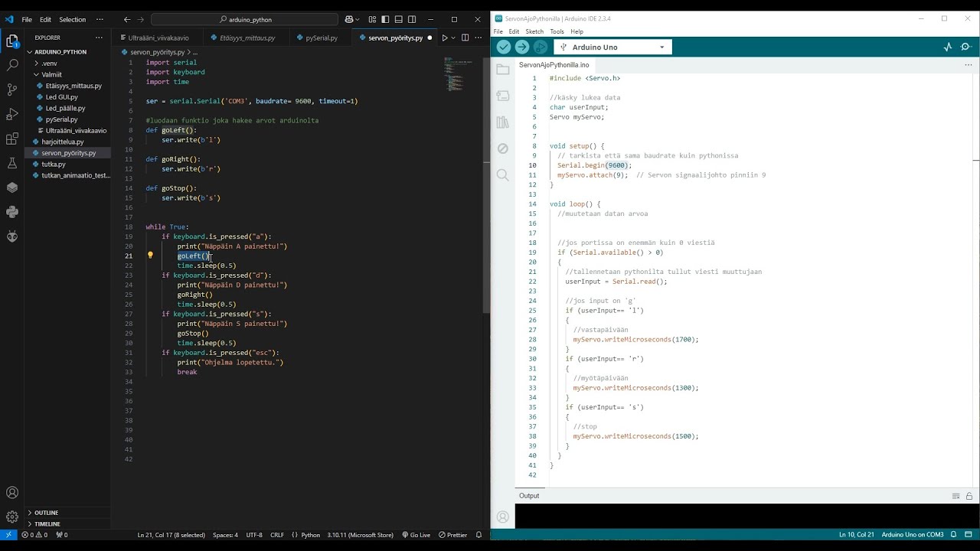This screenshot has height=551, width=980.
Task: Click Go Live in the status bar
Action: pyautogui.click(x=416, y=535)
